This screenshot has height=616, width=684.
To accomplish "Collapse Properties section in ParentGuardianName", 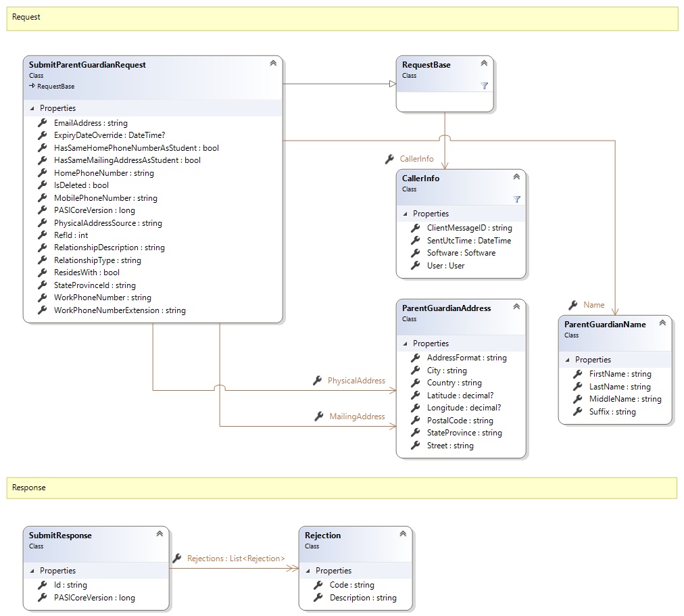I will tap(566, 360).
